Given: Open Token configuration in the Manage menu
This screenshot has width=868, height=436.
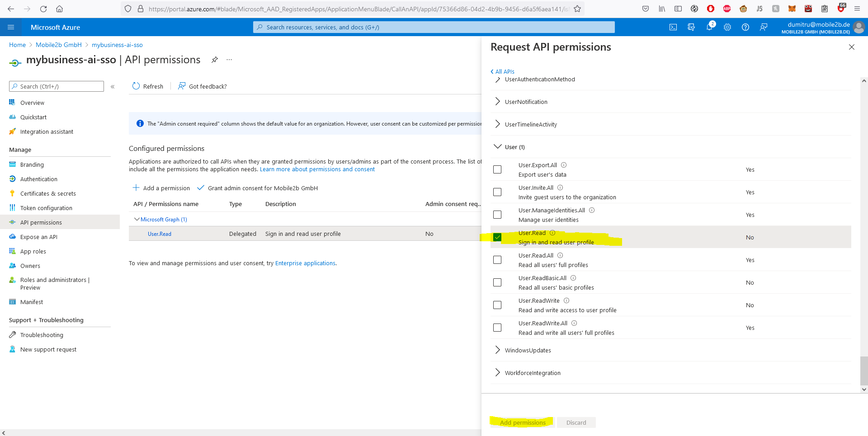Looking at the screenshot, I should tap(46, 208).
